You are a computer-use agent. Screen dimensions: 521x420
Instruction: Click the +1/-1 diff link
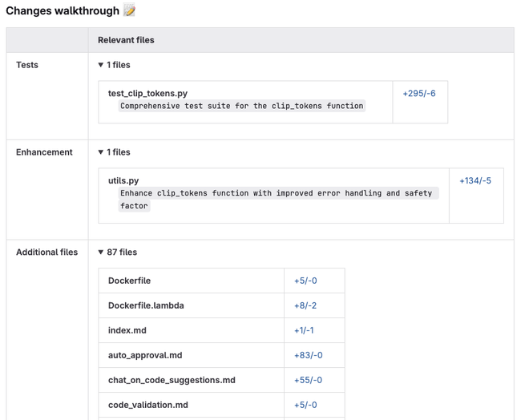coord(304,330)
